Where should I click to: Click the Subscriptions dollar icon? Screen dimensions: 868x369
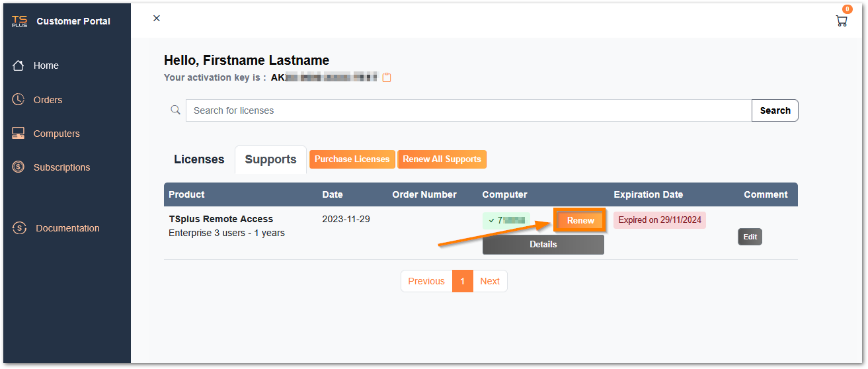(x=19, y=167)
